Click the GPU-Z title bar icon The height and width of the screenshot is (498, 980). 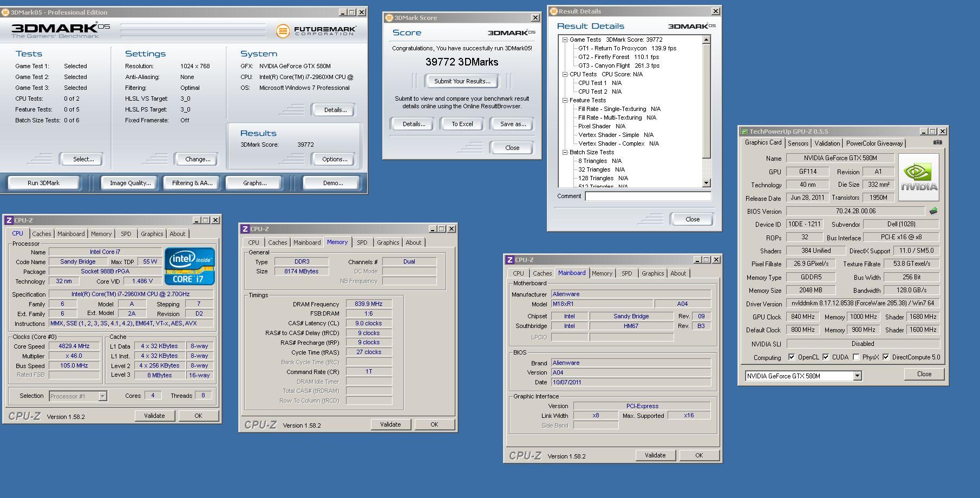click(744, 132)
